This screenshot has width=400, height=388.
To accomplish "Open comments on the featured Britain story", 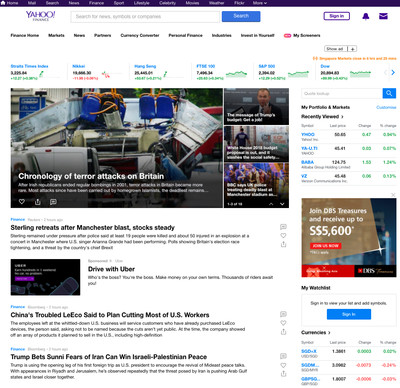I will click(53, 202).
